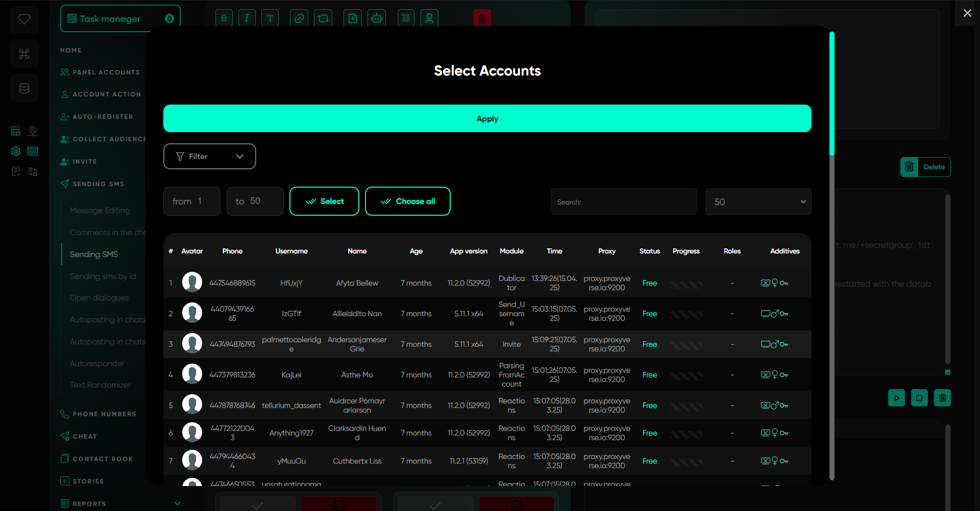
Task: Click the robot bot icon in toolbar
Action: pyautogui.click(x=377, y=18)
